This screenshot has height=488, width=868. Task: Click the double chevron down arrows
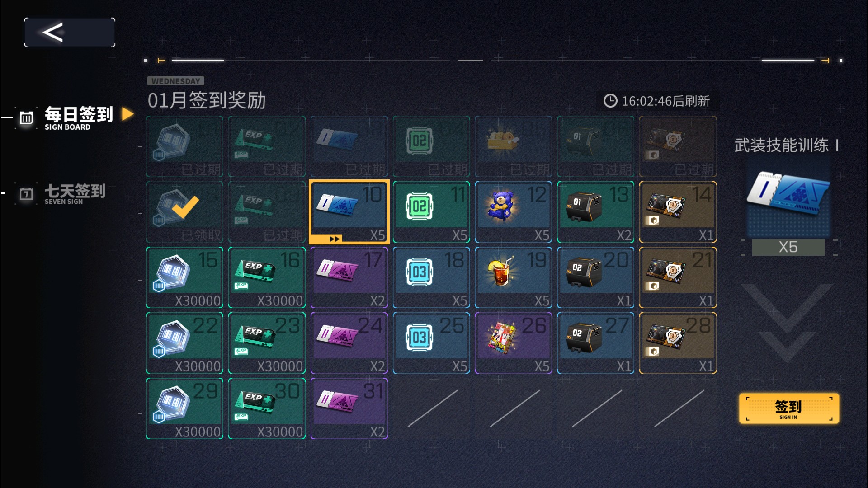coord(787,323)
